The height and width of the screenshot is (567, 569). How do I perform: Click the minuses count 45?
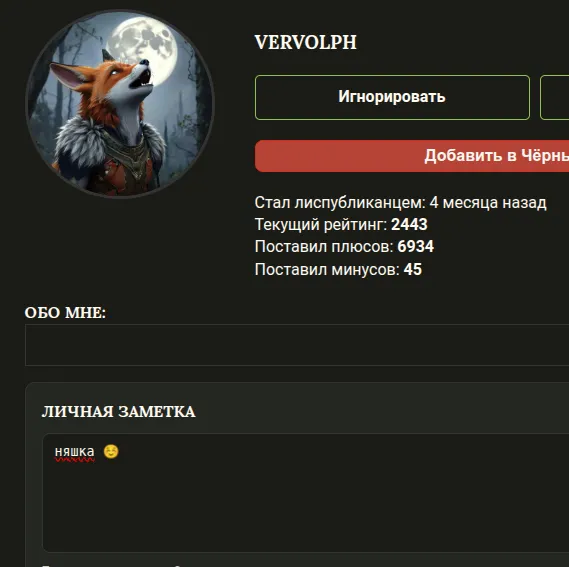(x=413, y=269)
